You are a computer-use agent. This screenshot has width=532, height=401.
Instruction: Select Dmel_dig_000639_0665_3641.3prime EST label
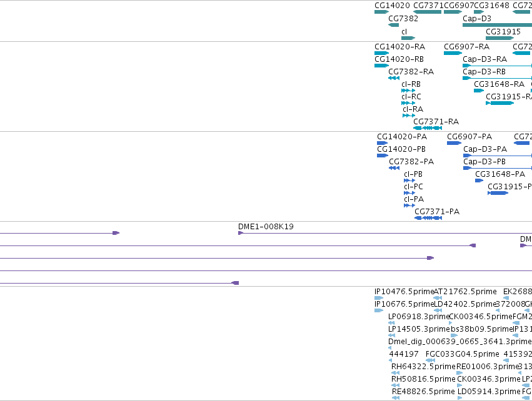click(x=459, y=342)
